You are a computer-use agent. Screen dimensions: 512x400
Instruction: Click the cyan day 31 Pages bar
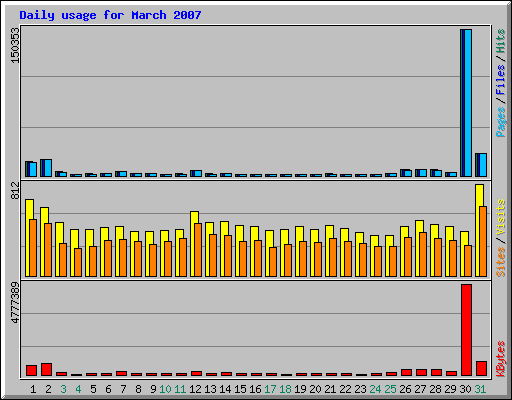coord(483,165)
